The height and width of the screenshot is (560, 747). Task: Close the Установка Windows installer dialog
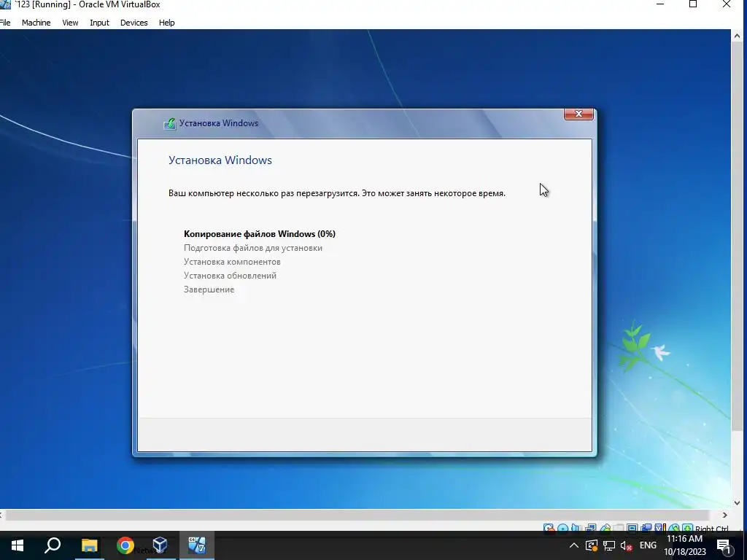(x=578, y=114)
